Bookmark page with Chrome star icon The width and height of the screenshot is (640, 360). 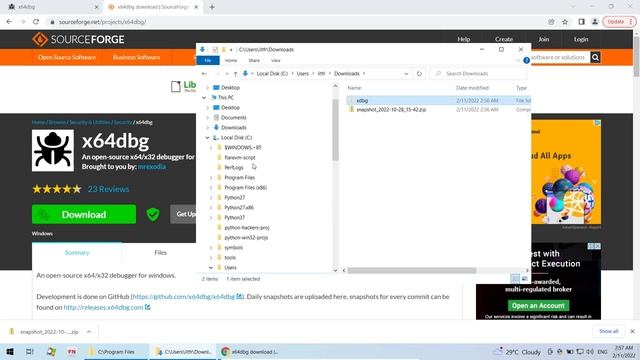pyautogui.click(x=565, y=22)
